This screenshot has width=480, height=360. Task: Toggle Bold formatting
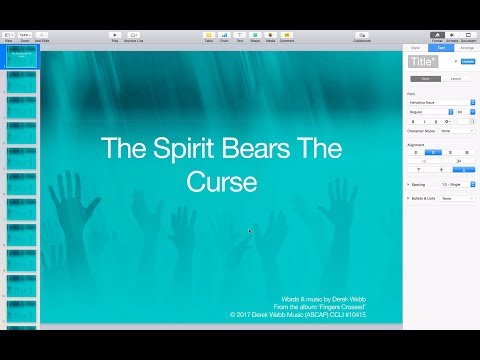413,122
